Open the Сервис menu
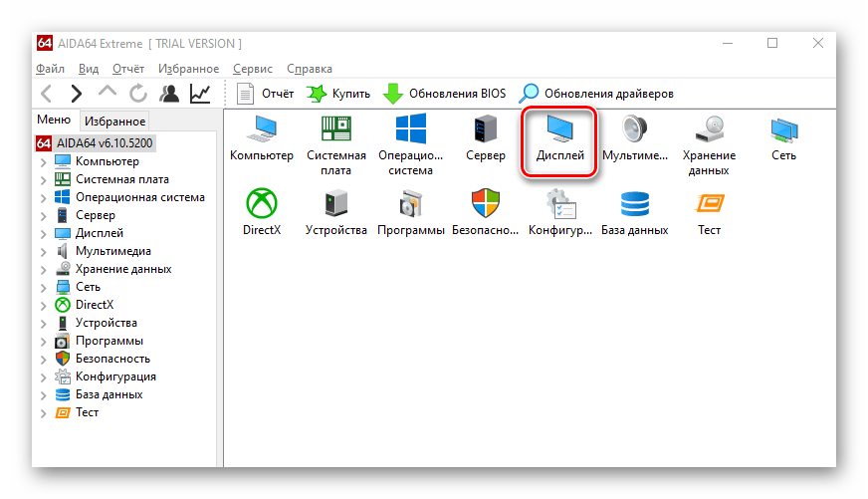This screenshot has height=499, width=868. (252, 69)
